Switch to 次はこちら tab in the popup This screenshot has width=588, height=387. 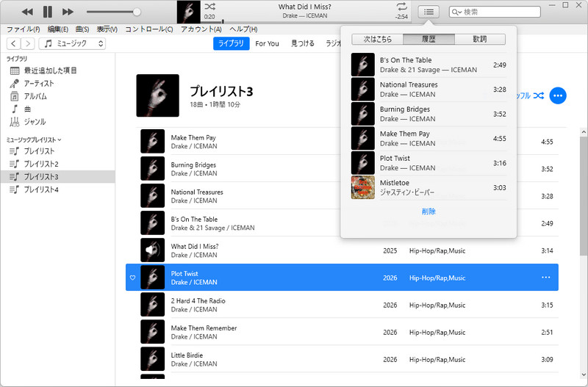tap(378, 39)
